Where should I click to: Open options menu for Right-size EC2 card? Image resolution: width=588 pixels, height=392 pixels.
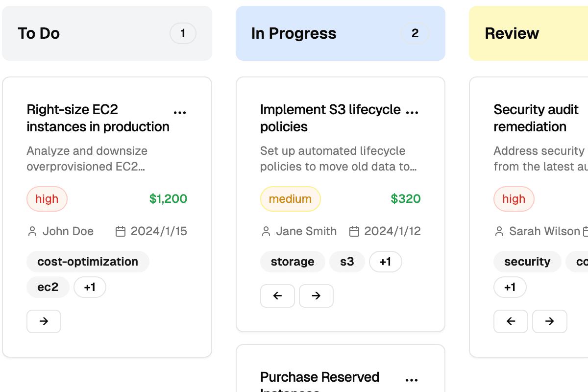(x=180, y=112)
